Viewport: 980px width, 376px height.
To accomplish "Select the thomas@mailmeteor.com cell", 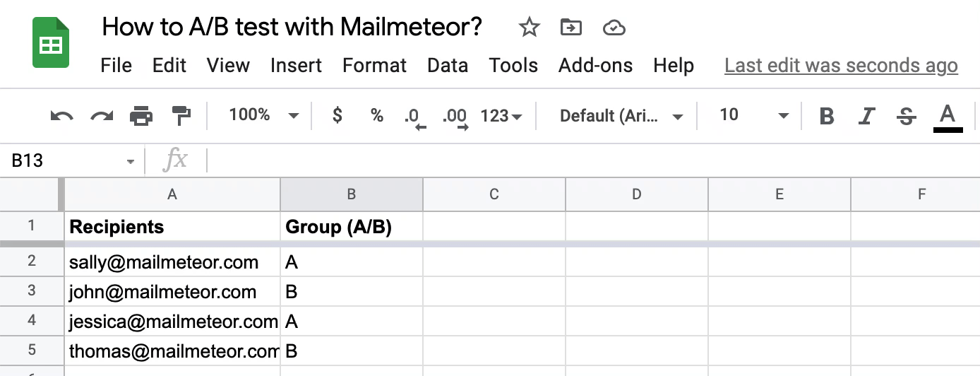I will [x=172, y=351].
